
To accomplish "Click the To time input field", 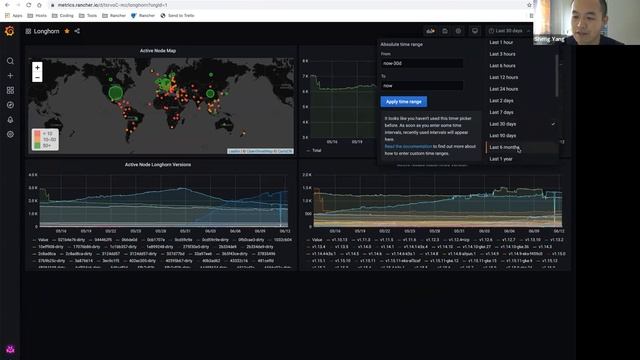I will 422,86.
